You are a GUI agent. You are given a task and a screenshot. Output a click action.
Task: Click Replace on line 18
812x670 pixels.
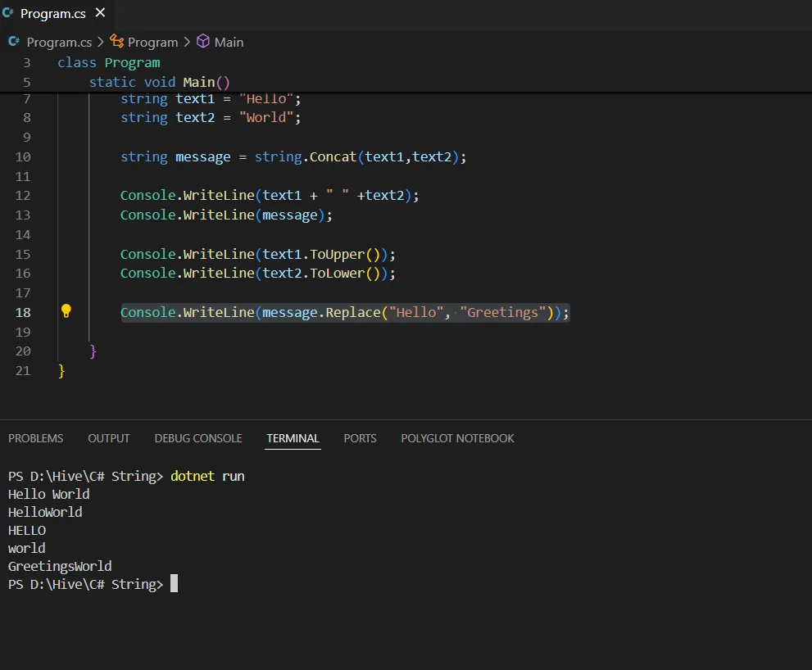point(353,313)
